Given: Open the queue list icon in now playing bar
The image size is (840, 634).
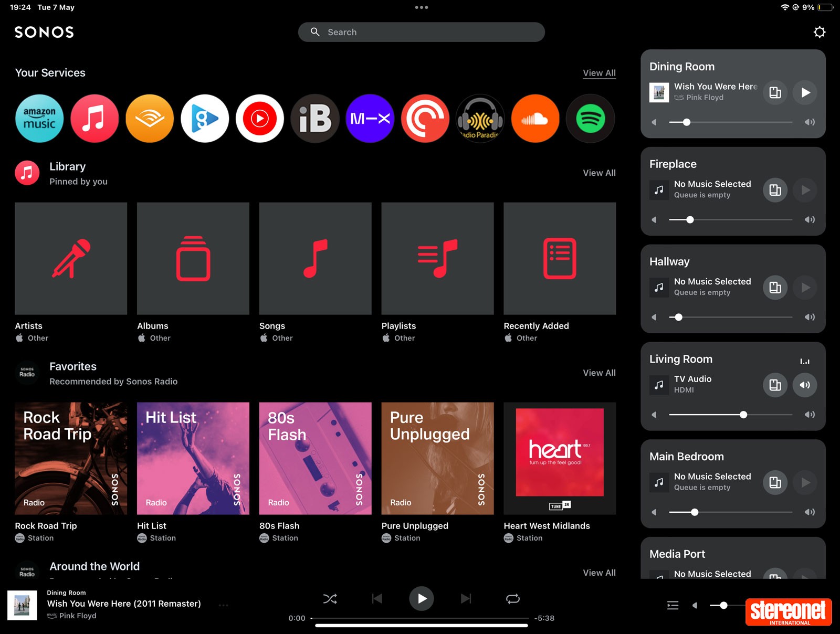Looking at the screenshot, I should click(x=673, y=605).
